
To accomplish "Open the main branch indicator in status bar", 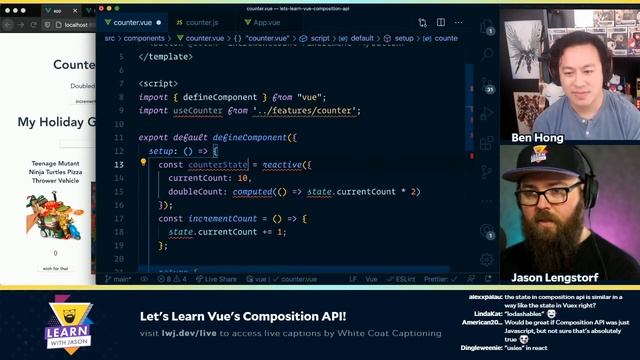I will [118, 279].
